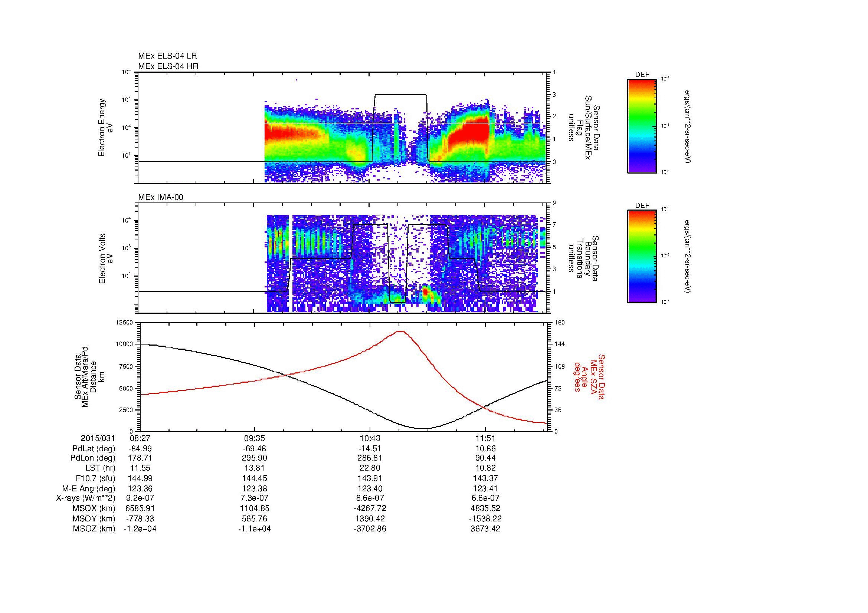Click the time tick label '11:51'

[x=485, y=438]
